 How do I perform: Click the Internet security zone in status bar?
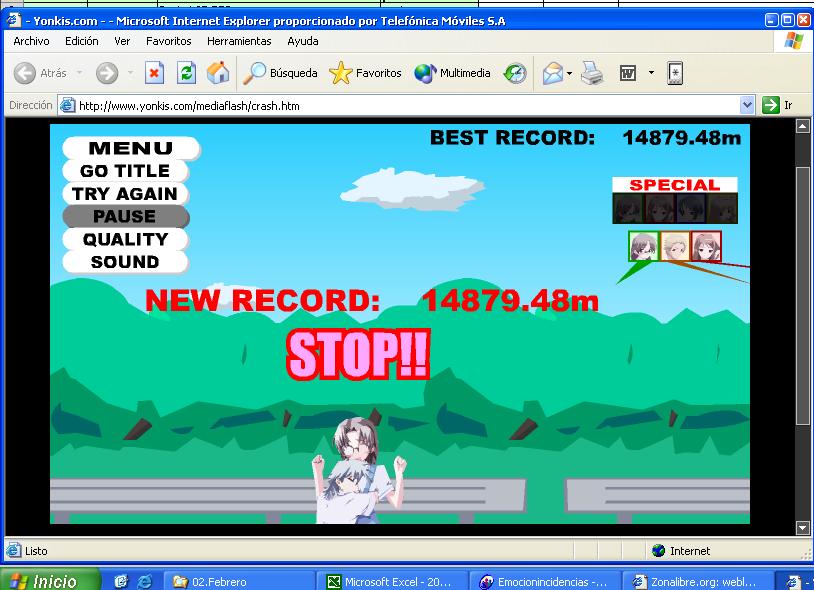point(681,551)
